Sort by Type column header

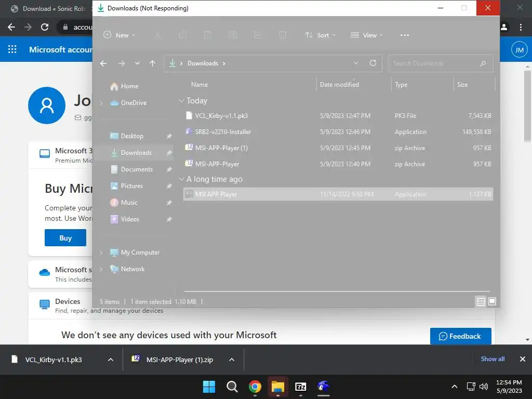click(x=401, y=85)
